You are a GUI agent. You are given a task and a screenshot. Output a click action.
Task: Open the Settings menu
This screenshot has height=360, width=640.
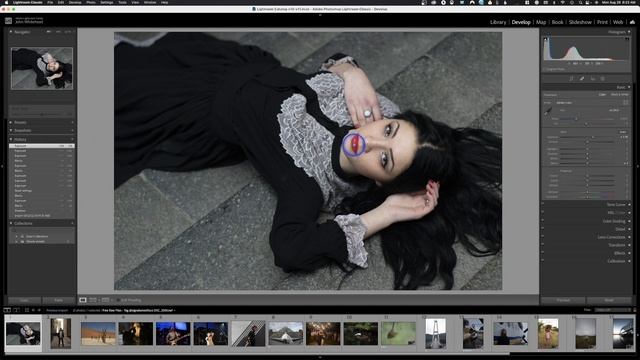[107, 2]
